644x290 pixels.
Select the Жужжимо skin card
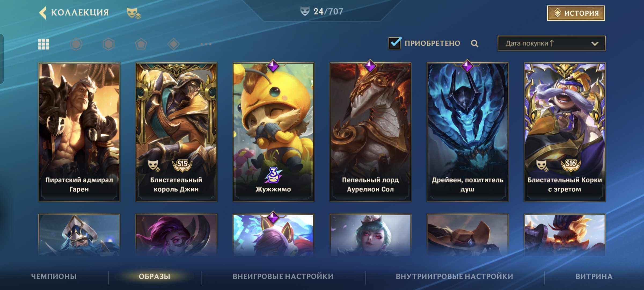click(x=273, y=132)
